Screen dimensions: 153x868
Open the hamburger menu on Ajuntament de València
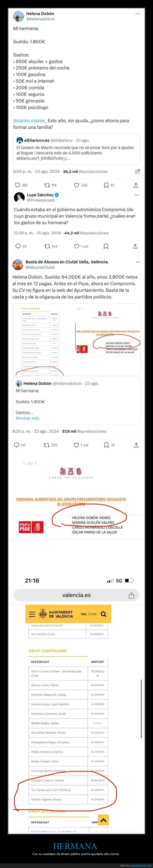pos(32,614)
